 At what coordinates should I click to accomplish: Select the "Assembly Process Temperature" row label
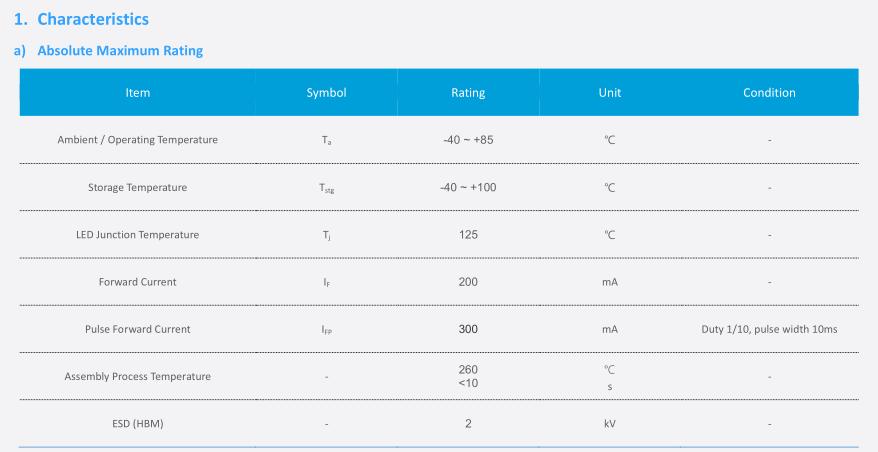coord(137,377)
